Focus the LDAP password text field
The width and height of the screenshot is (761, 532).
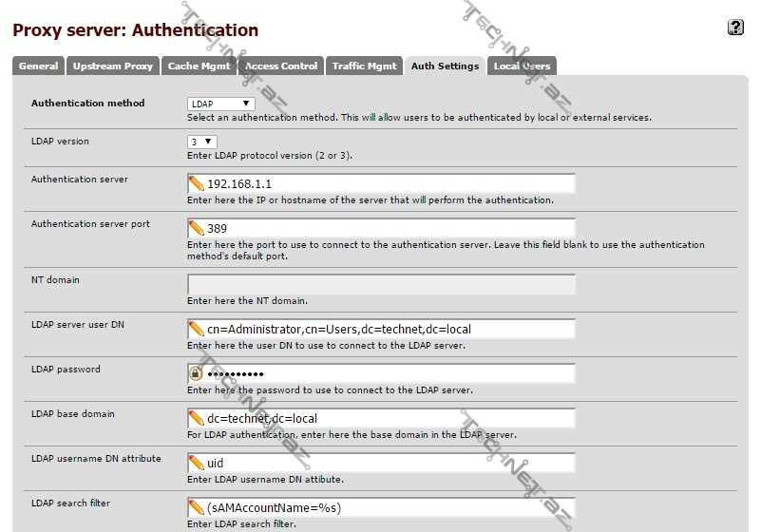(x=390, y=373)
